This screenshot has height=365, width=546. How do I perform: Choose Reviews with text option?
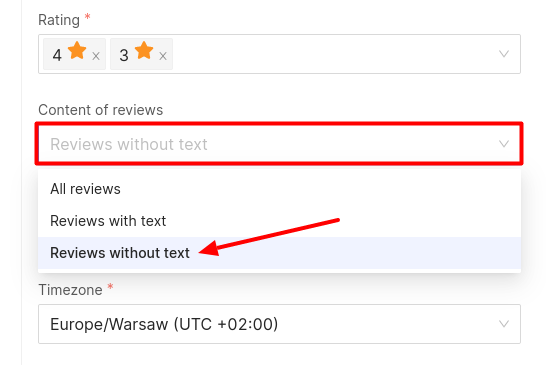279,221
